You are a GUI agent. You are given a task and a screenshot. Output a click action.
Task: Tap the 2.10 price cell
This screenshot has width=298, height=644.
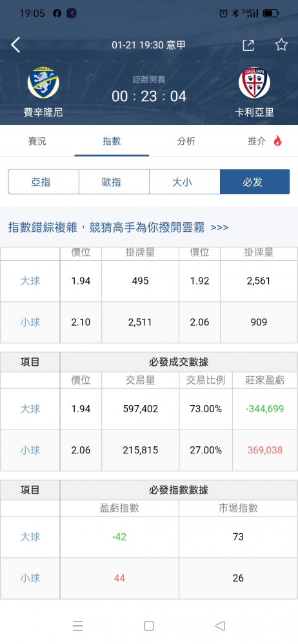[81, 323]
